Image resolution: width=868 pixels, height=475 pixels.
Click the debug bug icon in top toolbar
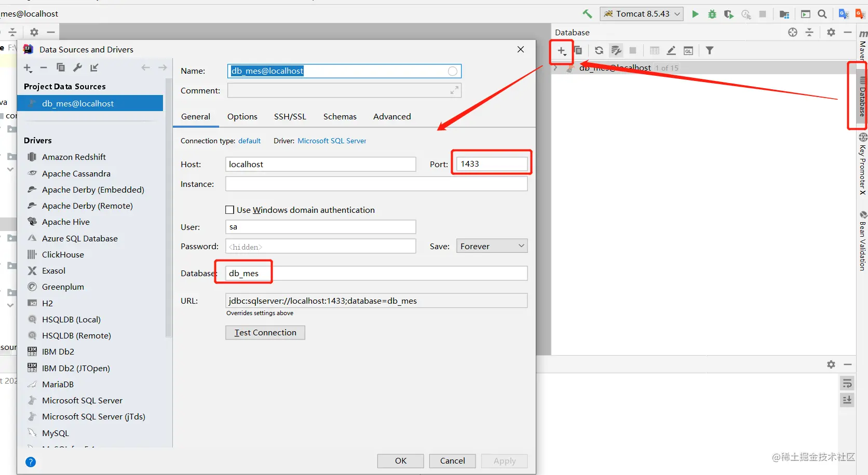point(712,14)
